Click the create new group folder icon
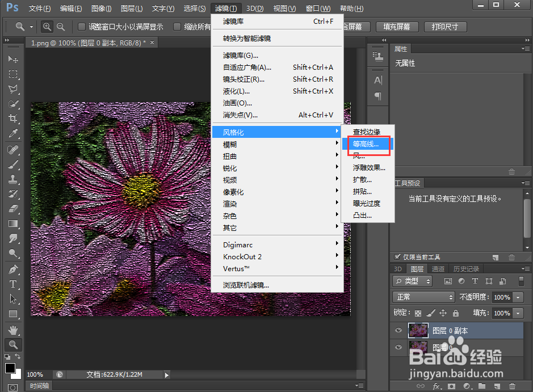The width and height of the screenshot is (533, 392). tap(482, 386)
